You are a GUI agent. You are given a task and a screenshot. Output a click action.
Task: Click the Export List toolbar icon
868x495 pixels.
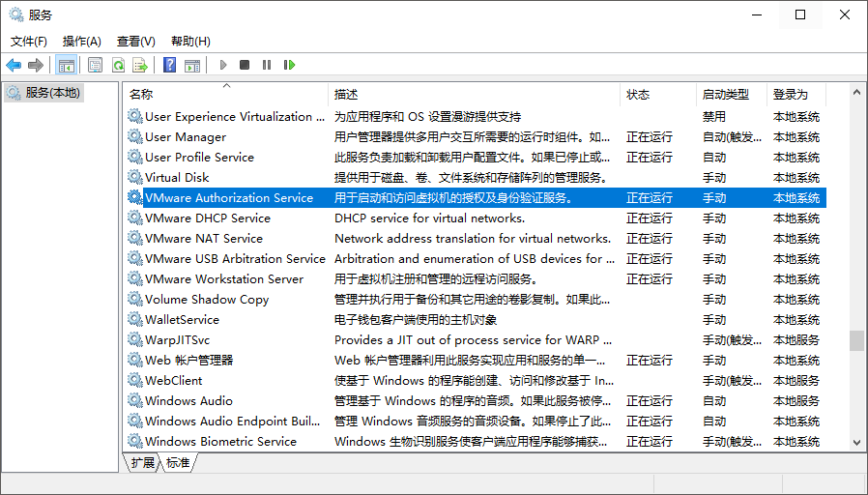[x=140, y=66]
